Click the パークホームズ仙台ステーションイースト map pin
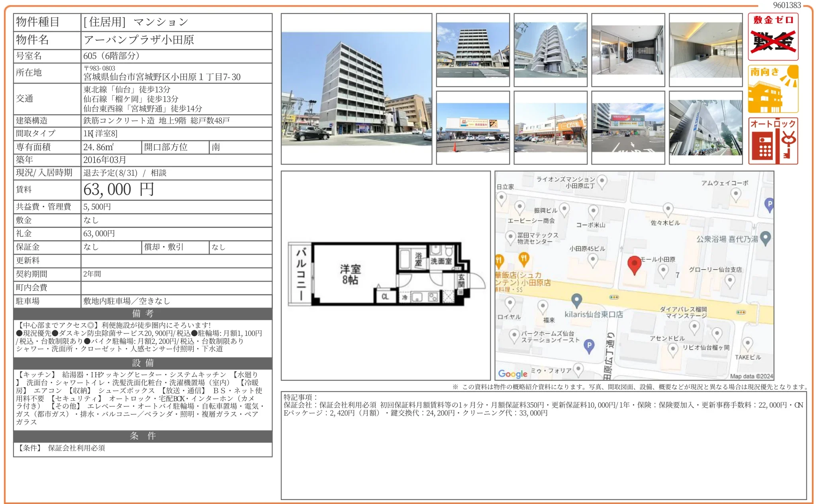Image resolution: width=819 pixels, height=504 pixels. (x=514, y=336)
